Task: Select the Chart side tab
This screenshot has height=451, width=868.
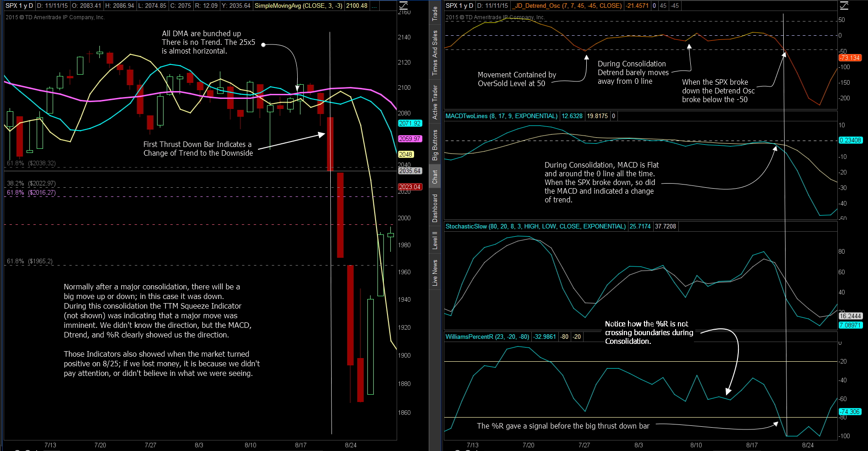Action: tap(435, 177)
